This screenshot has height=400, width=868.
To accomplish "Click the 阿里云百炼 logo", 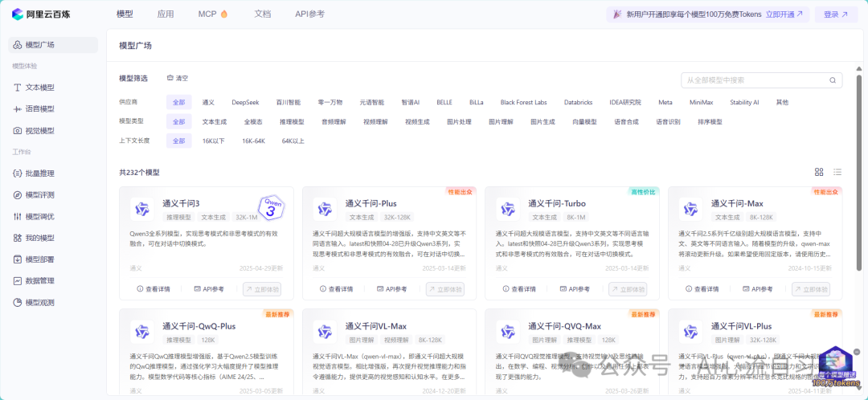I will tap(42, 14).
